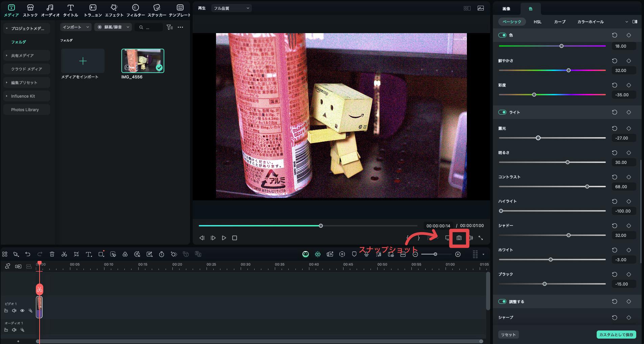
Task: Click the voiceover microphone icon
Action: click(366, 254)
